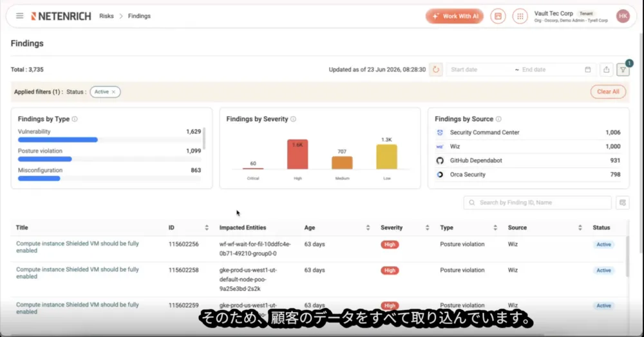Click the Posture violation progress bar

pyautogui.click(x=109, y=159)
